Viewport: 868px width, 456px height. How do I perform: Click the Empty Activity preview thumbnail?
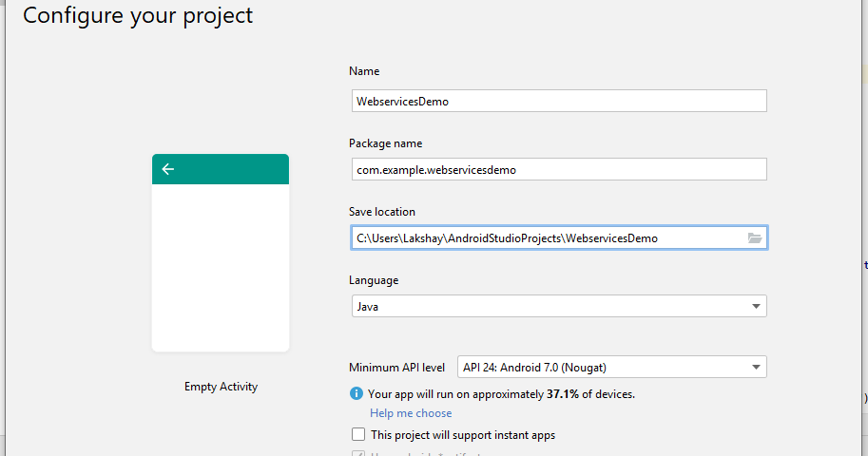(x=221, y=253)
